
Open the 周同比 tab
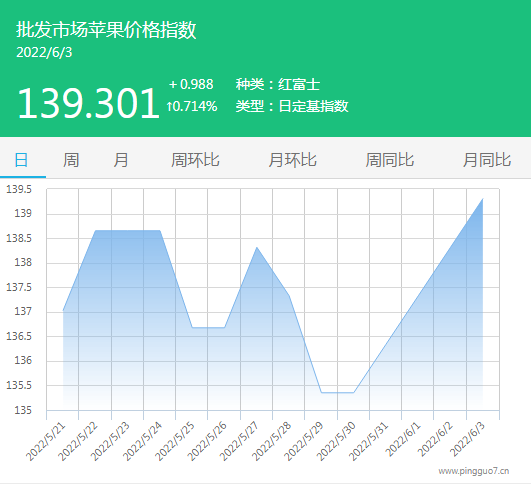tap(389, 160)
